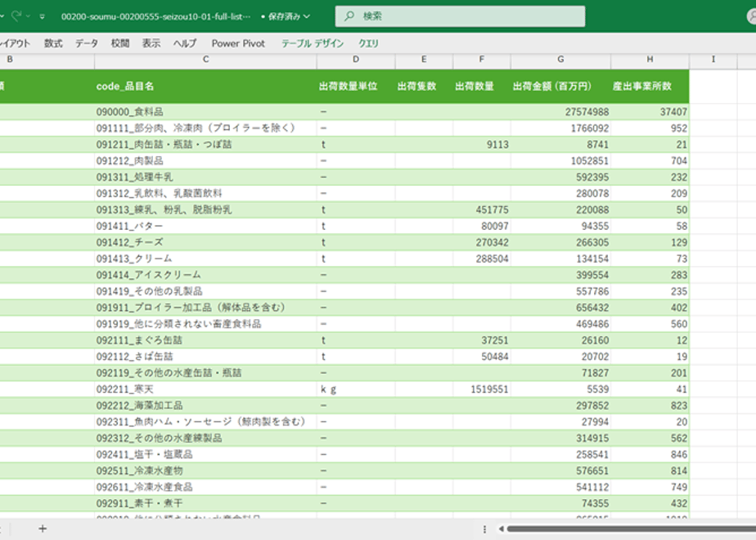Switch to the 校閲 ribbon tab
756x540 pixels.
click(120, 43)
